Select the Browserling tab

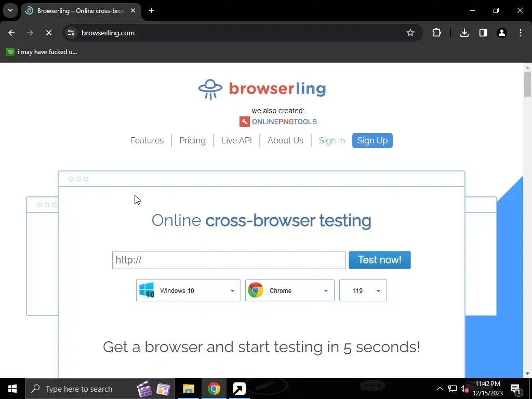(81, 11)
